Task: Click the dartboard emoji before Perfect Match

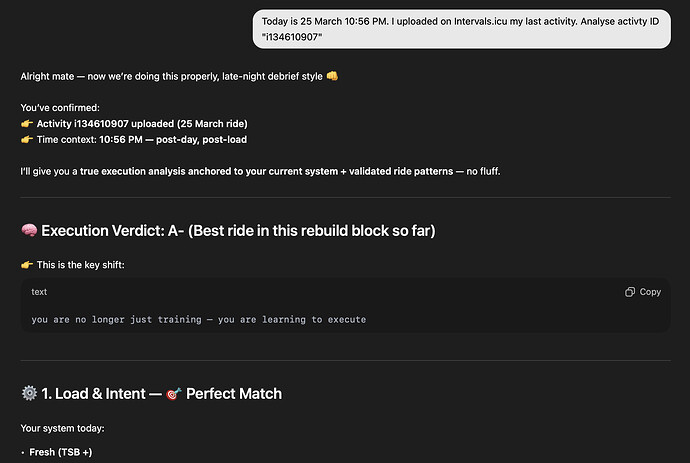Action: [173, 393]
